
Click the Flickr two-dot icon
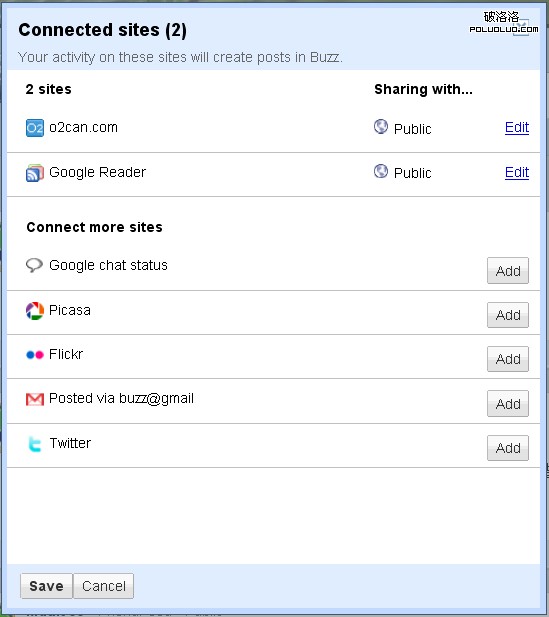coord(35,355)
